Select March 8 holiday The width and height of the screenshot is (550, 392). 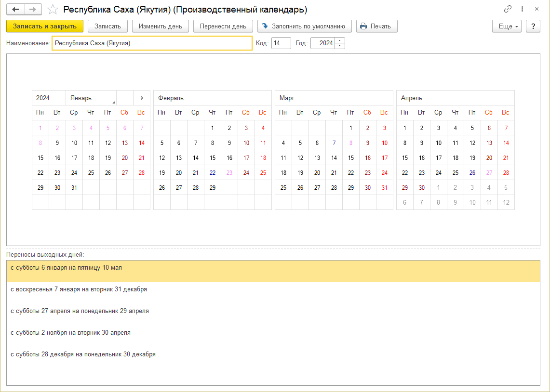point(351,143)
